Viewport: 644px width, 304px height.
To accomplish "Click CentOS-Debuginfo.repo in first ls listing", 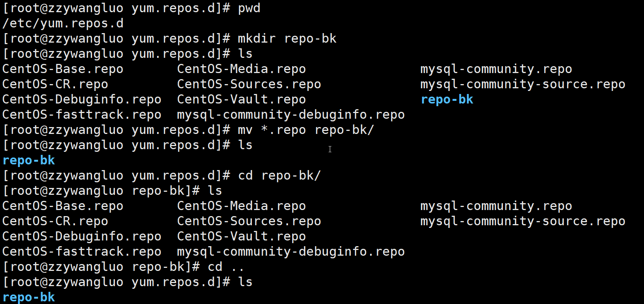I will click(x=82, y=100).
